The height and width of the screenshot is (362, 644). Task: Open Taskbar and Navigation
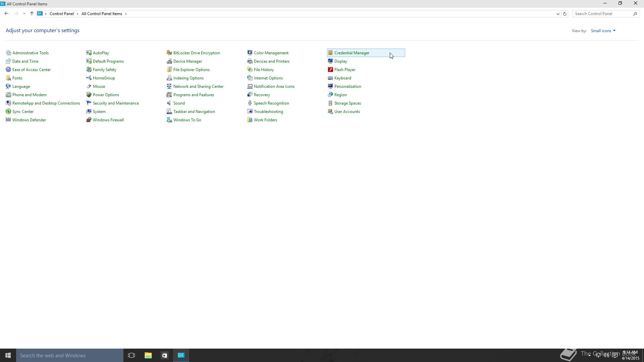[x=194, y=112]
